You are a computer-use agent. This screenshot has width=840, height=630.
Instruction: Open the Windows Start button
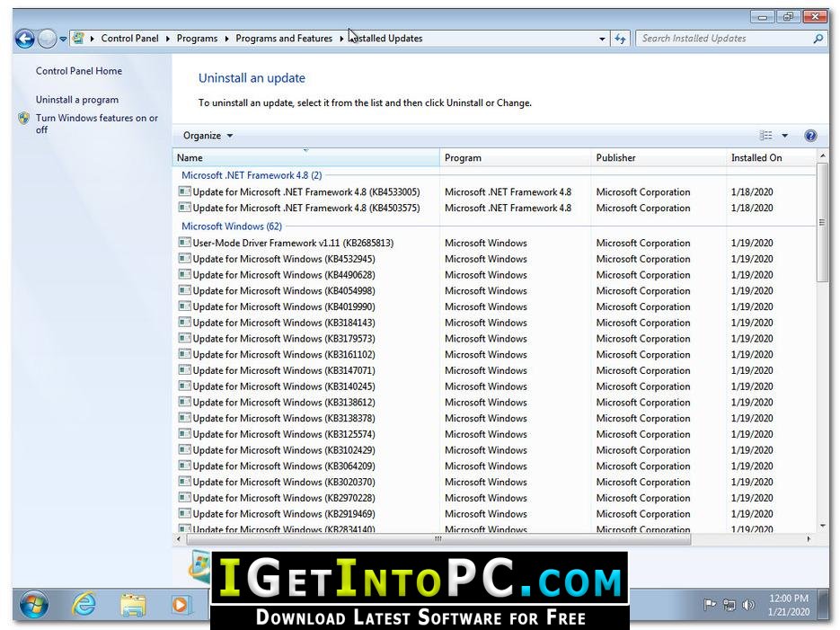tap(34, 606)
